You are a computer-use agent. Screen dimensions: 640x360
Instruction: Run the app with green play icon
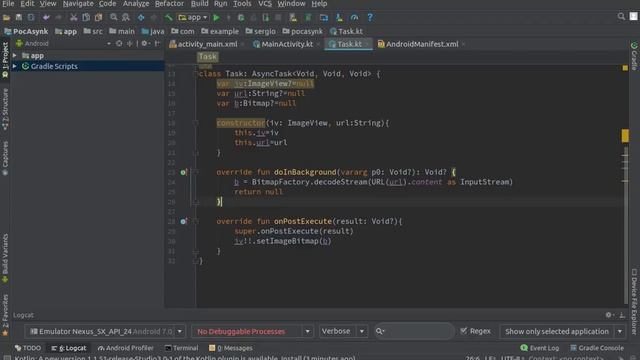[x=216, y=18]
